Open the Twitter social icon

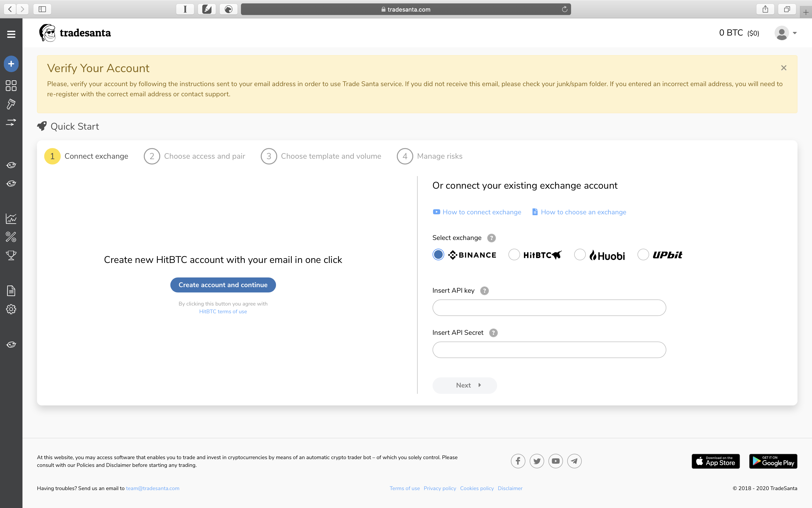537,461
